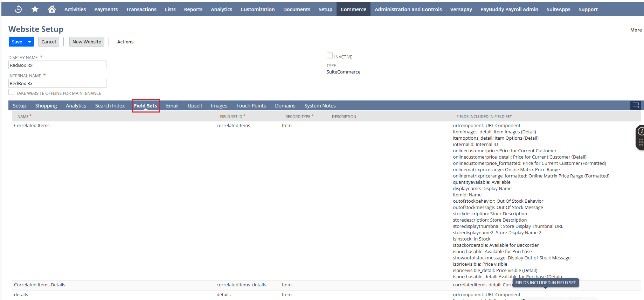Open the Recent Records history icon
Image resolution: width=644 pixels, height=300 pixels.
tap(18, 9)
